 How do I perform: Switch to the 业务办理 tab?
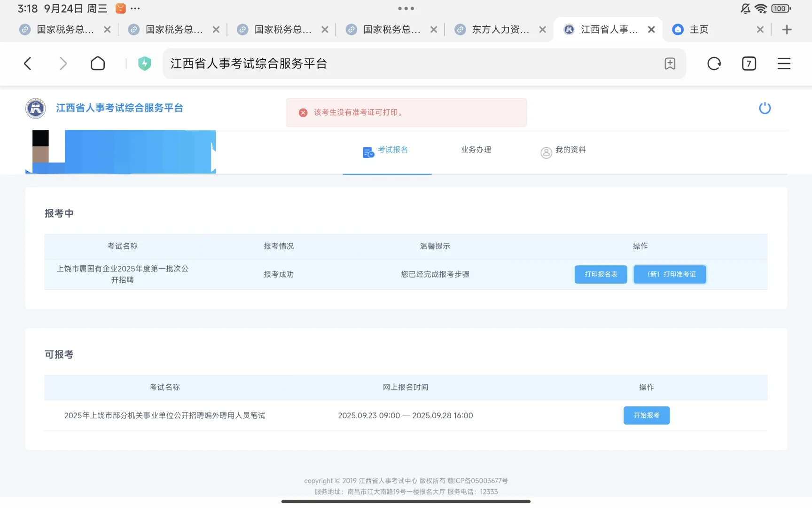(475, 150)
